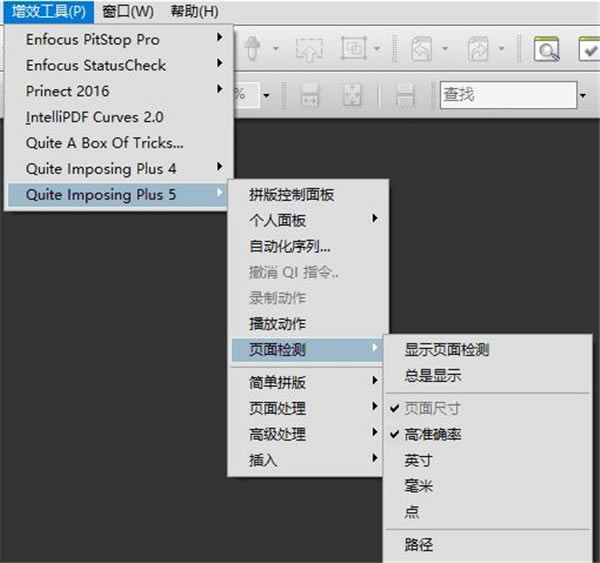Open the 窗口(W) menu
This screenshot has width=600, height=563.
click(128, 11)
